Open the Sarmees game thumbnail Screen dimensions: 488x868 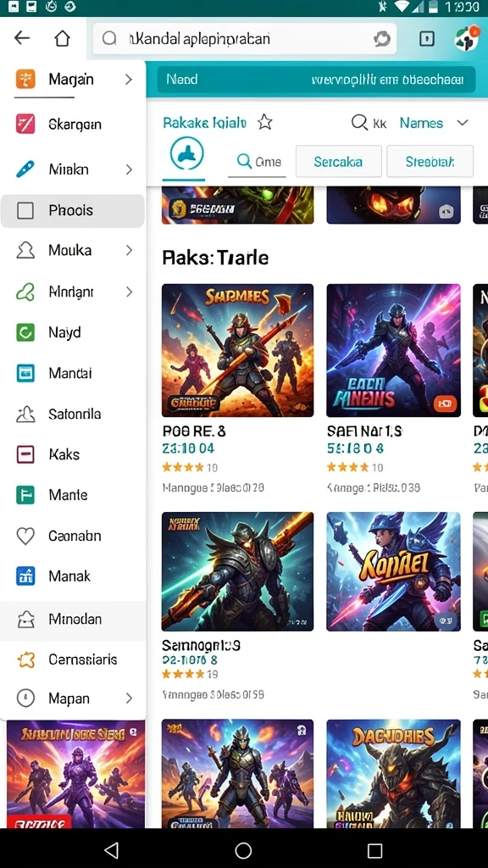click(x=237, y=350)
